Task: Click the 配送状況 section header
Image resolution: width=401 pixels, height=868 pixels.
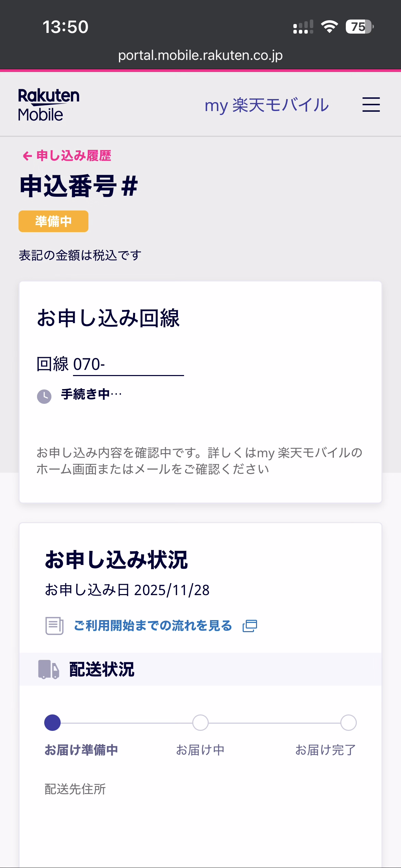Action: tap(102, 669)
